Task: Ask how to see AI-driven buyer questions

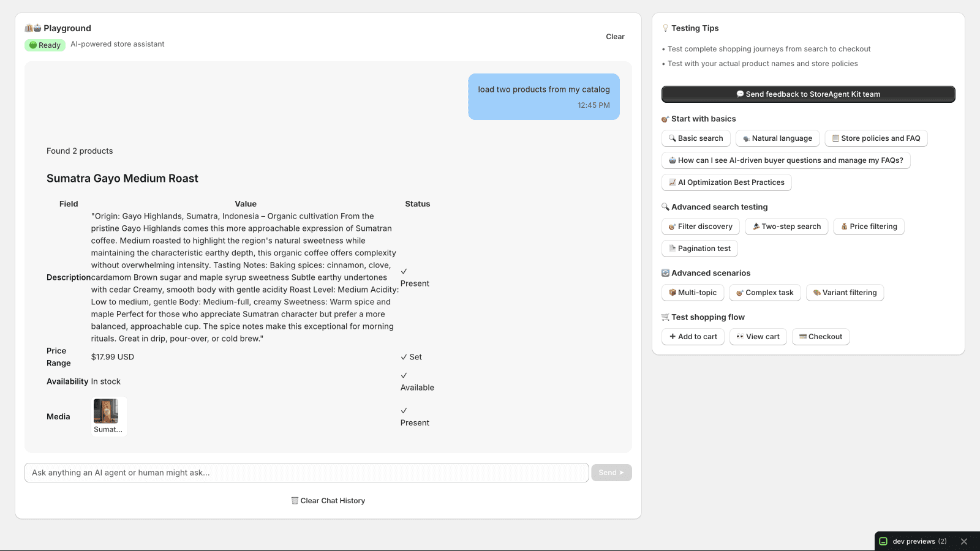Action: tap(786, 160)
